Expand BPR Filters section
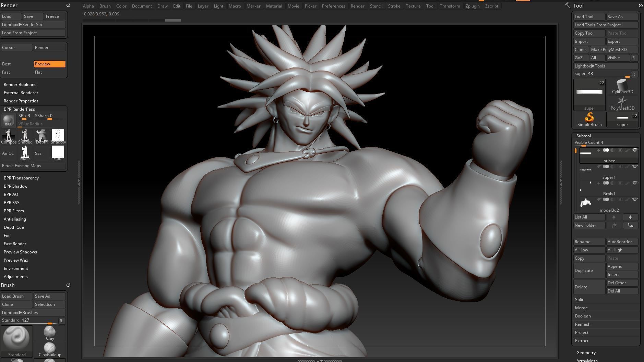644x362 pixels. click(14, 211)
